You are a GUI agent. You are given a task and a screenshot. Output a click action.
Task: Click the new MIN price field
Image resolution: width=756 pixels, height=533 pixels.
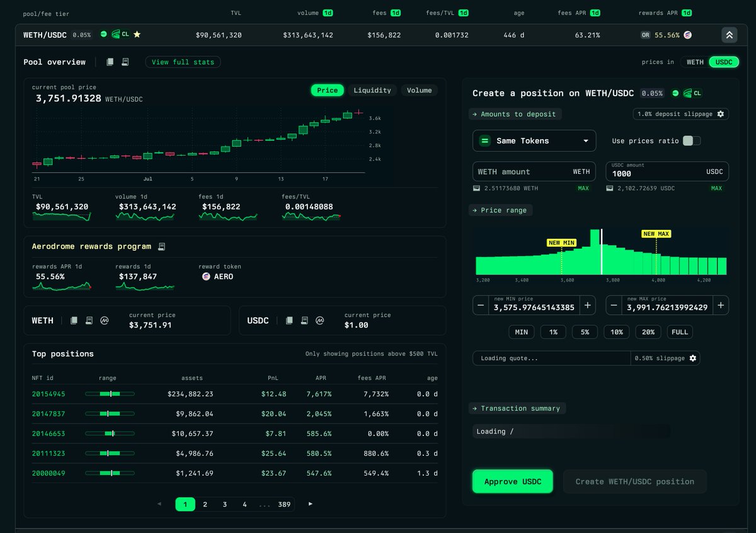(x=534, y=306)
